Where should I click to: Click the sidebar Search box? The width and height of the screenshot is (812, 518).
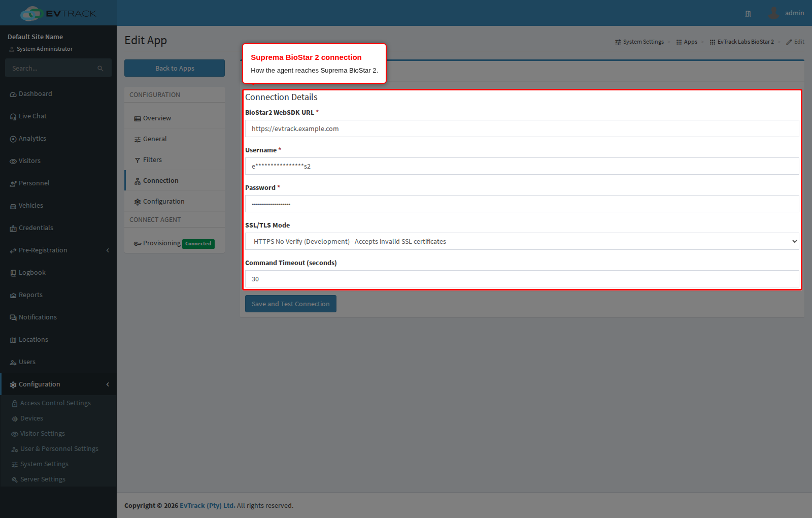51,68
